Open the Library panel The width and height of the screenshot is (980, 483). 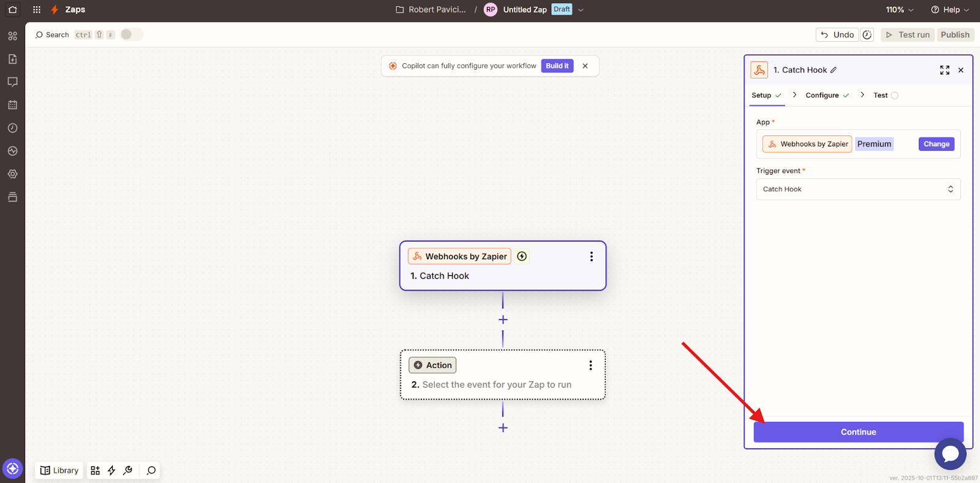pos(59,470)
